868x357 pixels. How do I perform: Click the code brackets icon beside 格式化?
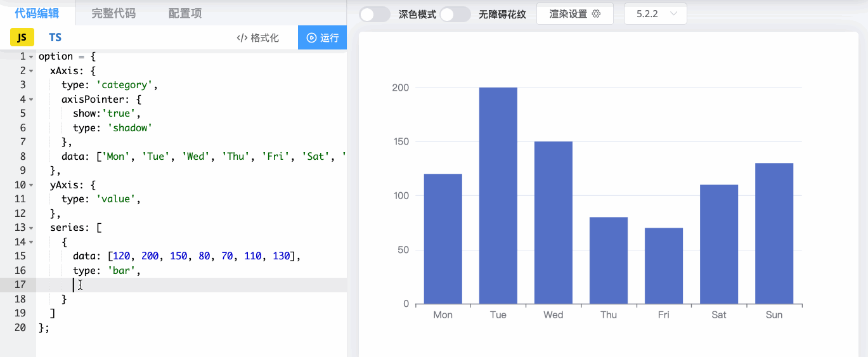[x=242, y=38]
